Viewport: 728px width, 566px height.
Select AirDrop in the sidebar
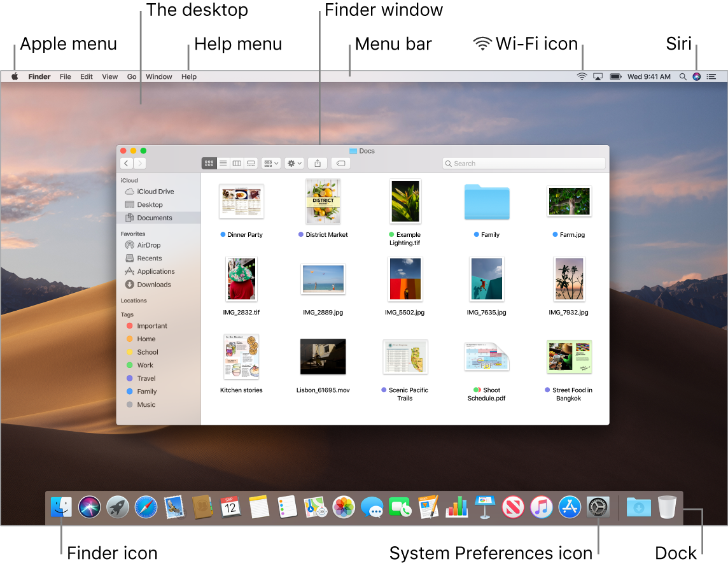click(x=148, y=245)
